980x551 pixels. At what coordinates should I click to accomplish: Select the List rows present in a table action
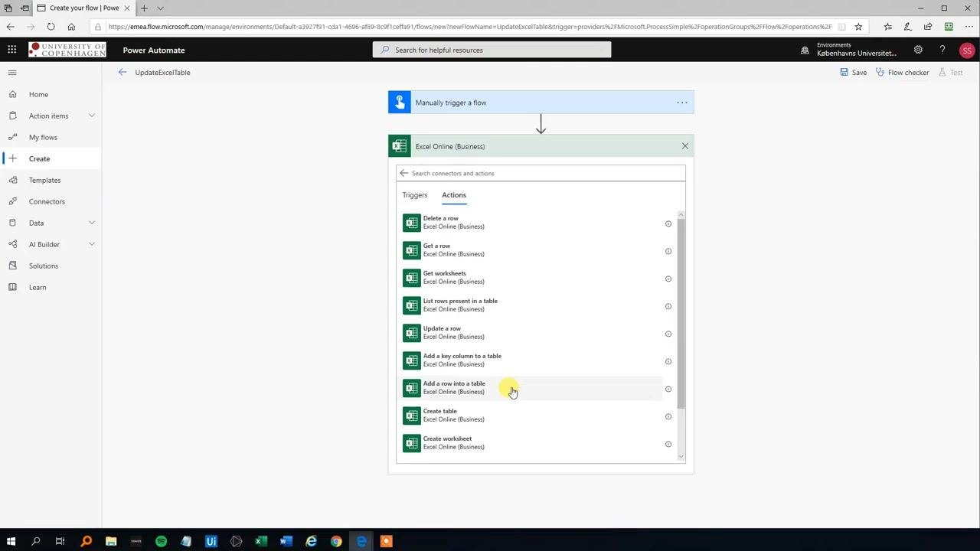(531, 305)
